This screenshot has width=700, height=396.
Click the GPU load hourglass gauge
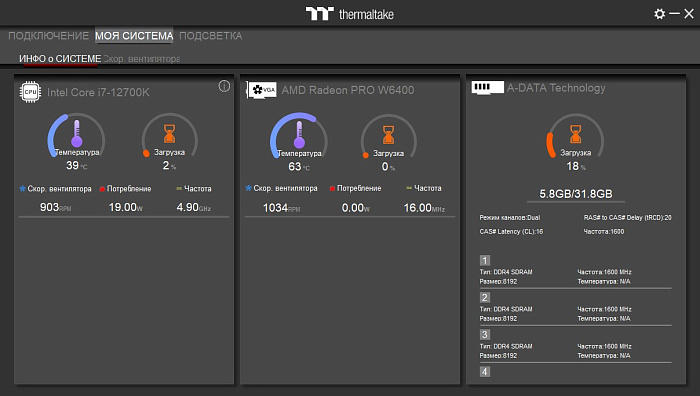point(388,135)
